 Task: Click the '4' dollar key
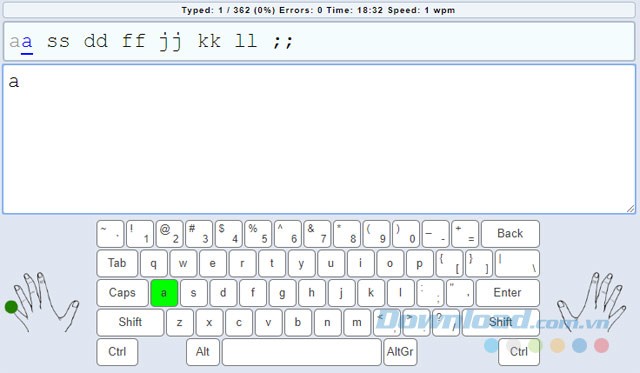point(229,234)
